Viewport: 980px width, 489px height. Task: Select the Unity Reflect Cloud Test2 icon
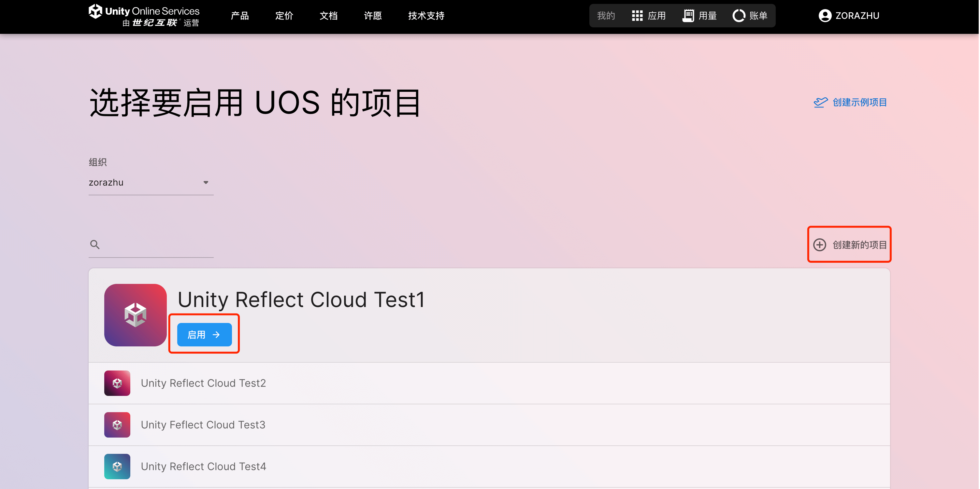tap(117, 383)
